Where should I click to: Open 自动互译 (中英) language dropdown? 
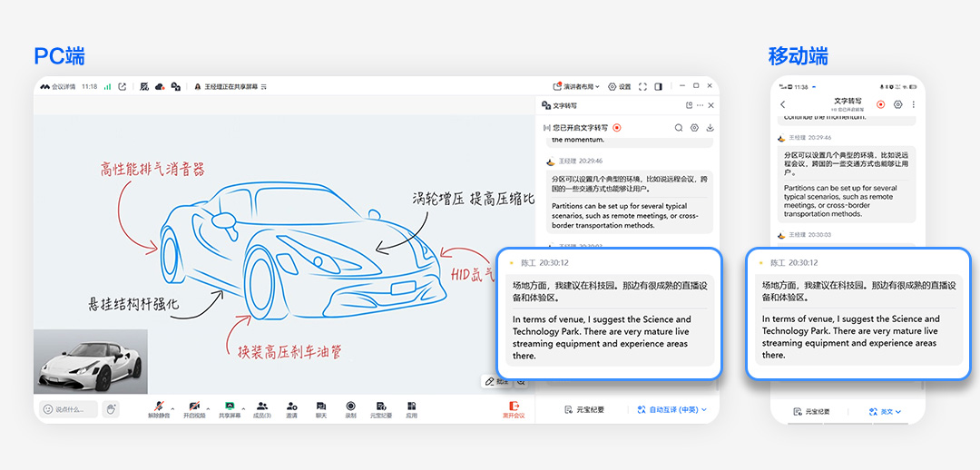click(x=671, y=410)
